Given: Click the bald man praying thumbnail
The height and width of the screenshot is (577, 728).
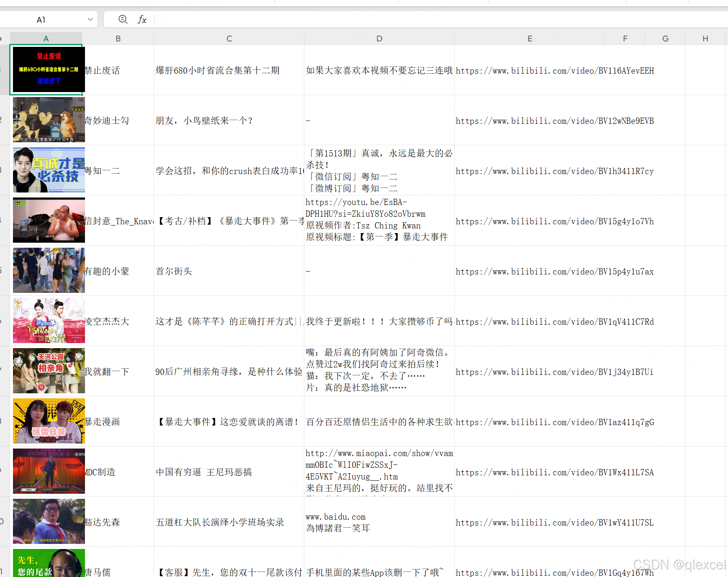Looking at the screenshot, I should coord(49,220).
